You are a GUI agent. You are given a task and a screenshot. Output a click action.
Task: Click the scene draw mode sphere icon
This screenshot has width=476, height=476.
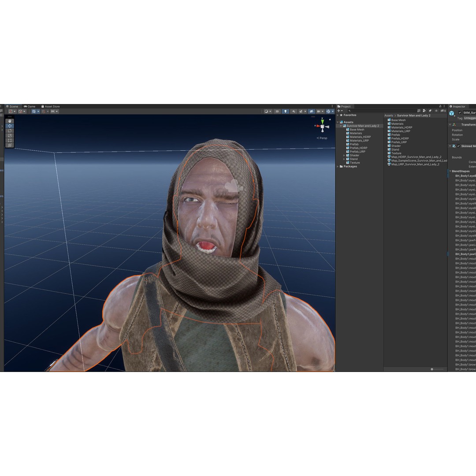coord(266,112)
